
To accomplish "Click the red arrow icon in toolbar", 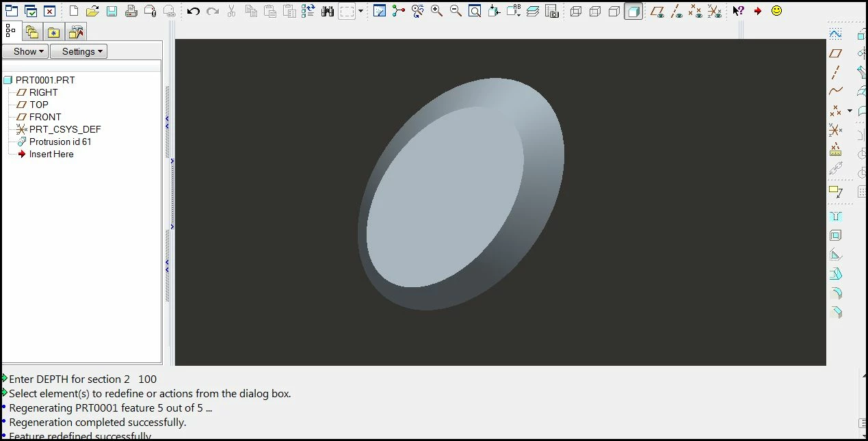I will [758, 11].
